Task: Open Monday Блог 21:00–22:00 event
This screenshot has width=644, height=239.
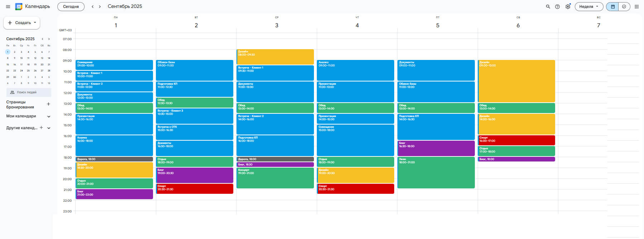Action: click(x=114, y=194)
